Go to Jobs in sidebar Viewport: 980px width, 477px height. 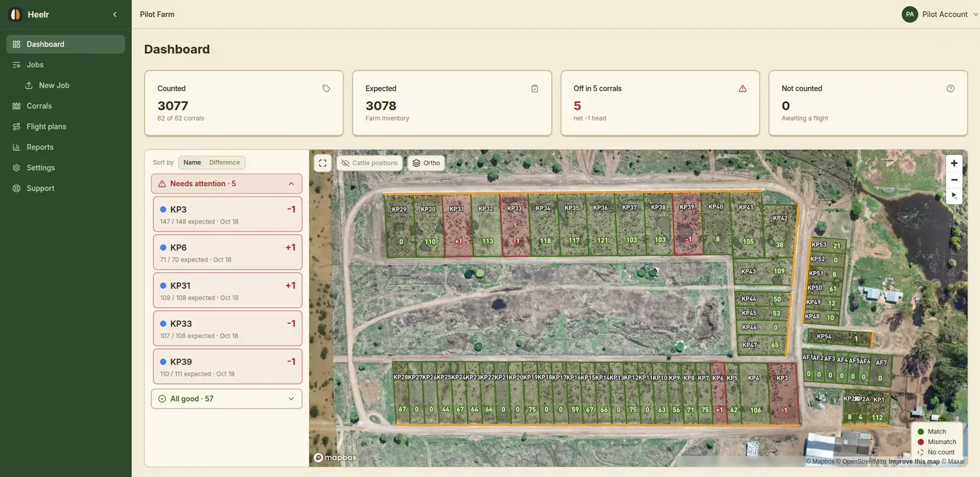(66, 65)
